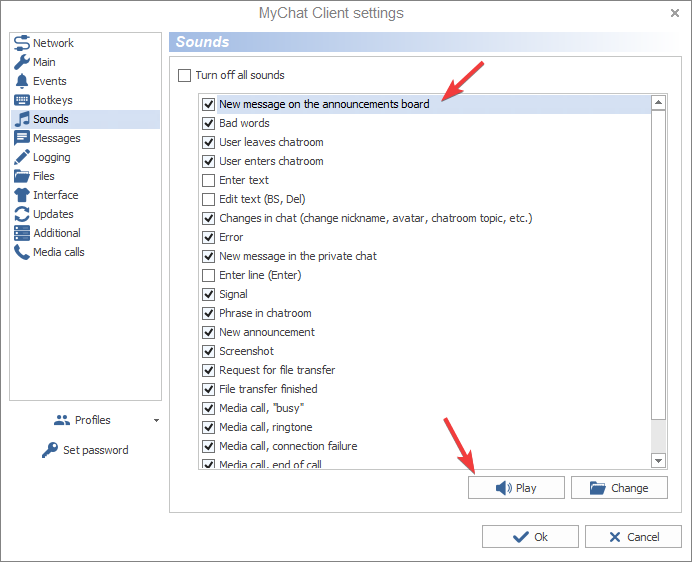Click the keyboard icon for Hotkeys

[x=22, y=100]
